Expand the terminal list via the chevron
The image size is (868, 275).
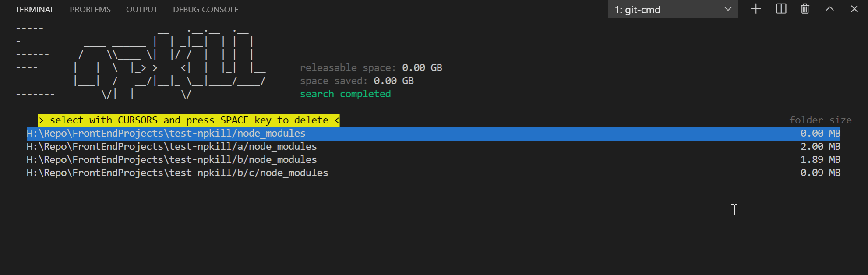(727, 9)
